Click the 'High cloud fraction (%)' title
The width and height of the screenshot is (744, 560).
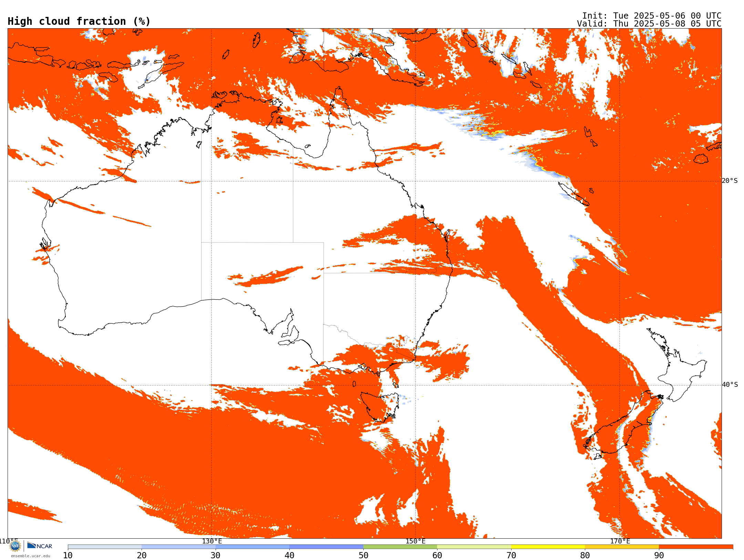[x=79, y=21]
